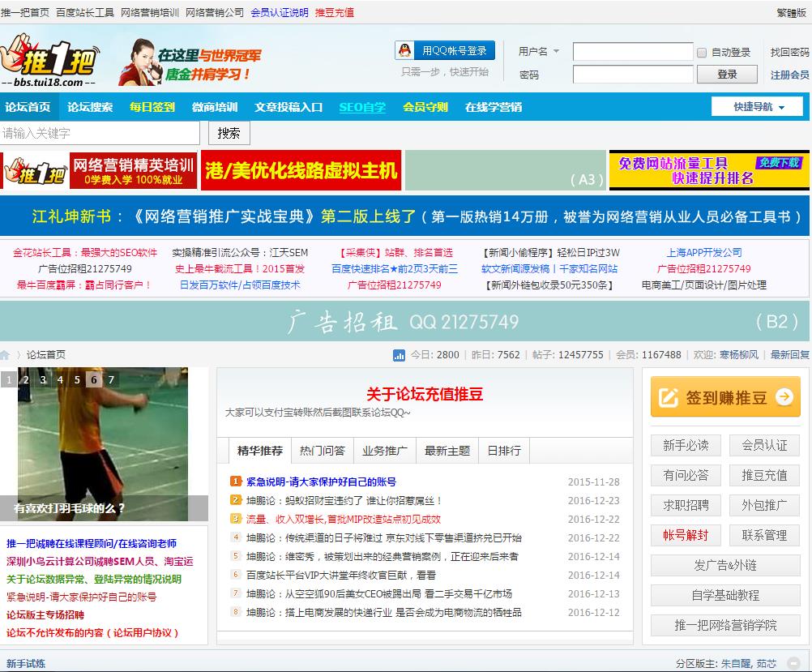Open thread 流量、收入双增长 MIP改造
The height and width of the screenshot is (672, 812).
pos(344,519)
